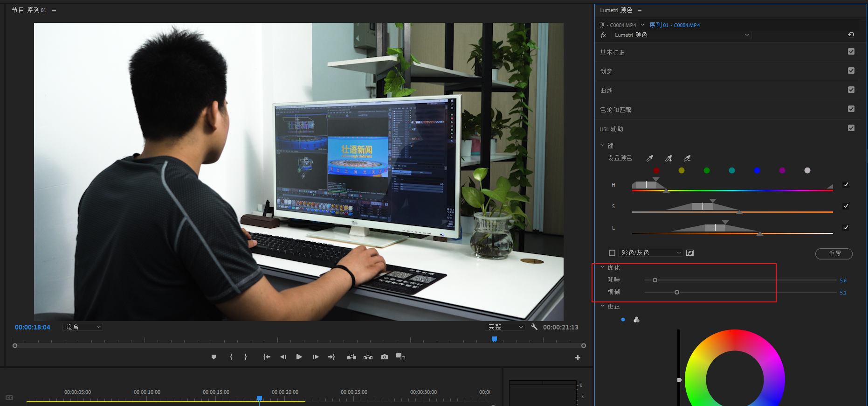This screenshot has height=406, width=868.
Task: Reset the Lumetri effect with the undo arrow
Action: coord(851,35)
